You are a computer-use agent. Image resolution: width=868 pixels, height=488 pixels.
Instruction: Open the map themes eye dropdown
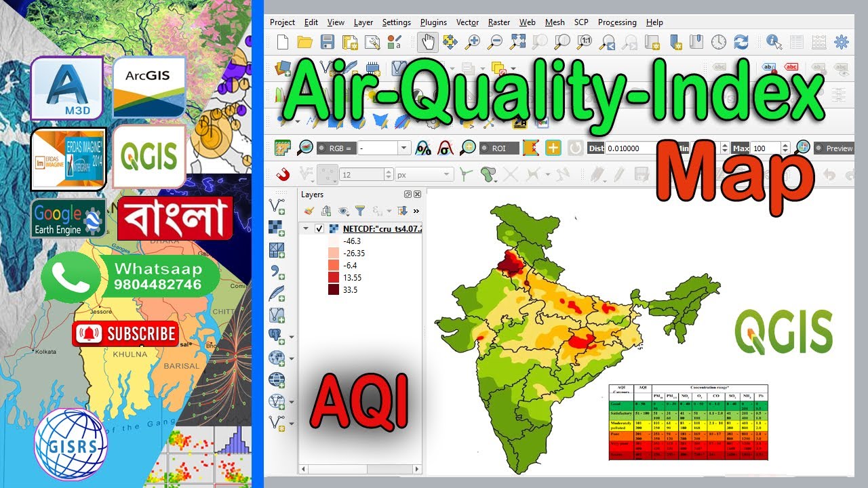click(343, 211)
